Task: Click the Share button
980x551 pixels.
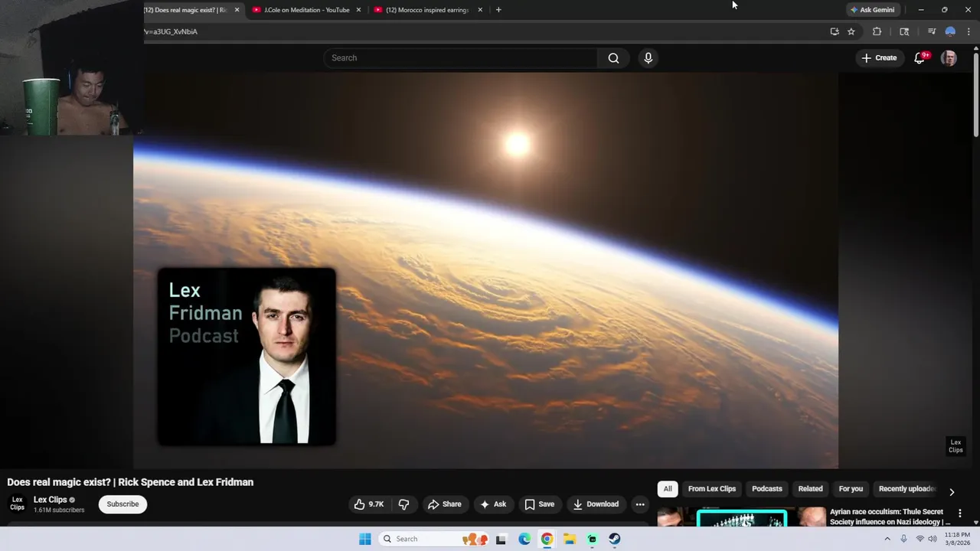Action: pos(444,504)
